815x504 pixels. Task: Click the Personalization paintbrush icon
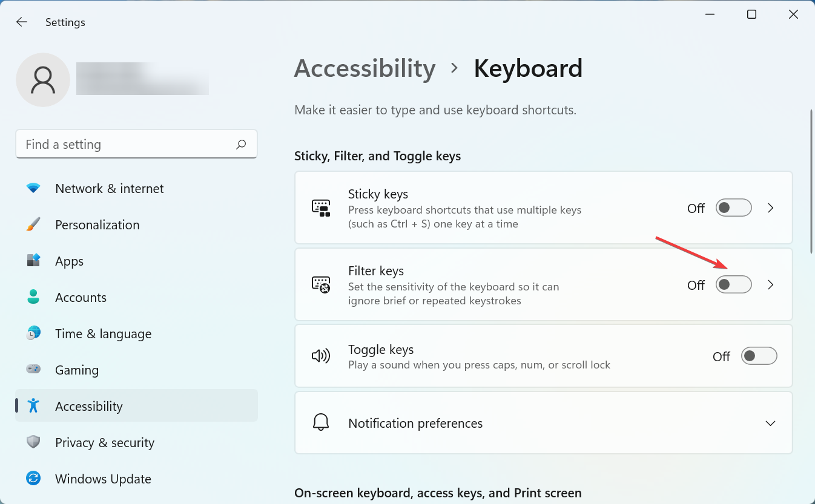(x=33, y=225)
